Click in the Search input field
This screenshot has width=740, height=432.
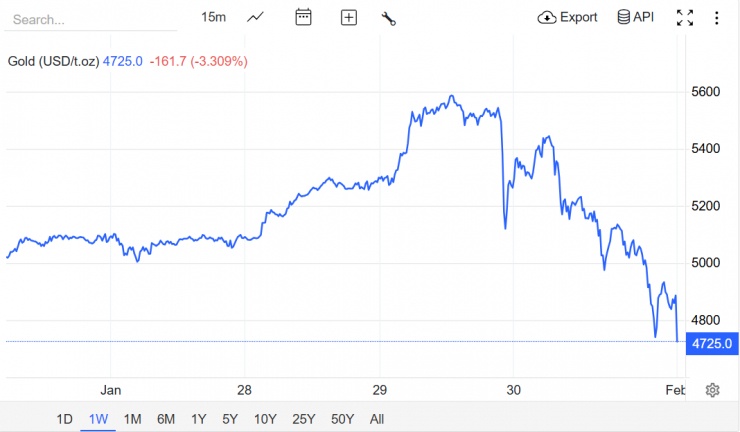pyautogui.click(x=91, y=20)
